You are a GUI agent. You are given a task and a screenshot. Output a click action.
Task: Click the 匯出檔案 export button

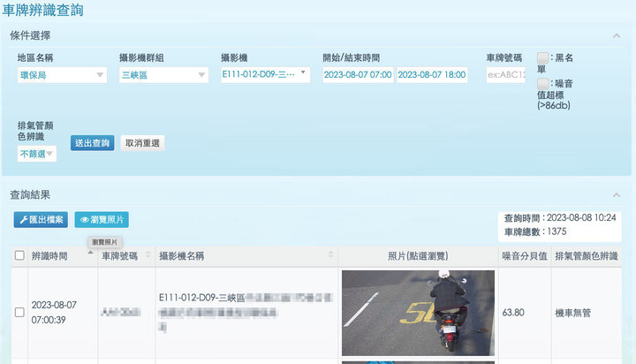point(41,219)
